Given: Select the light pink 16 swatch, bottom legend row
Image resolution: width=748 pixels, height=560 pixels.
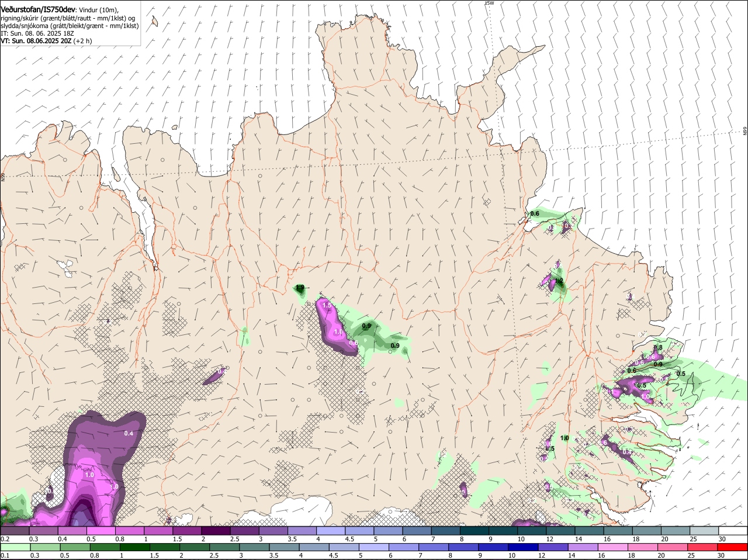Looking at the screenshot, I should 614,547.
